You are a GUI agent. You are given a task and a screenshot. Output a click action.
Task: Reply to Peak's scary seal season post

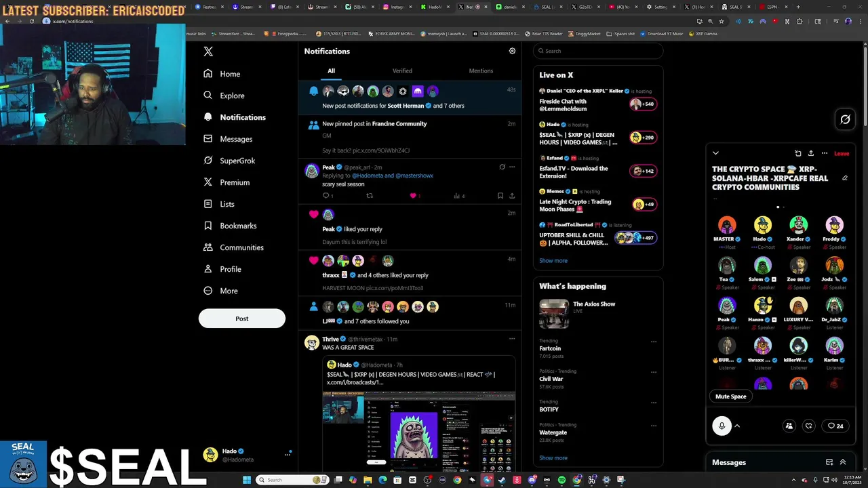coord(326,196)
